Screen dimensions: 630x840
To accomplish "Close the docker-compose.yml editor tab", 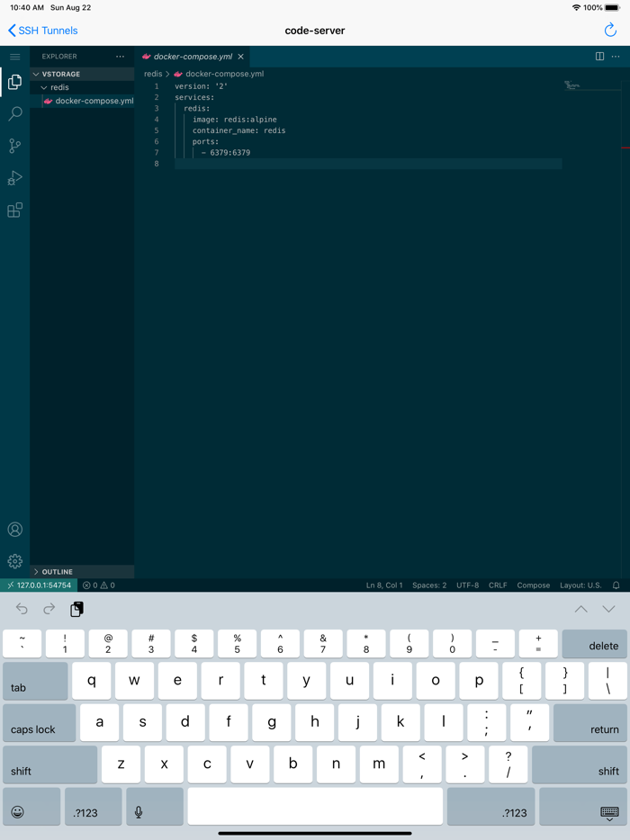I will [240, 57].
